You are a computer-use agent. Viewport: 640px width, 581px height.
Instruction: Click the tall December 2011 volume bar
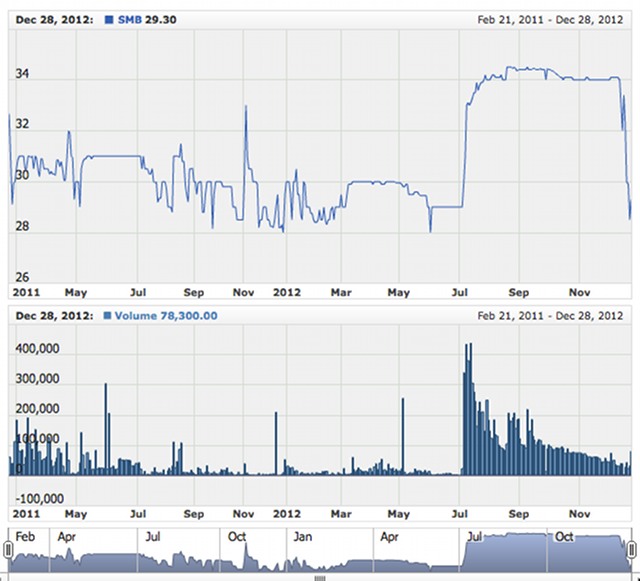[276, 443]
